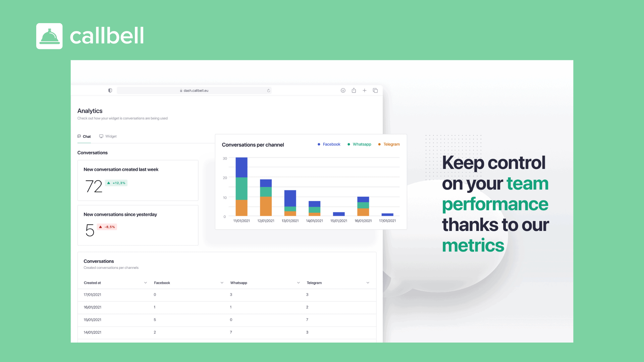This screenshot has height=362, width=644.
Task: Expand the Telegram column filter dropdown
Action: [x=368, y=283]
